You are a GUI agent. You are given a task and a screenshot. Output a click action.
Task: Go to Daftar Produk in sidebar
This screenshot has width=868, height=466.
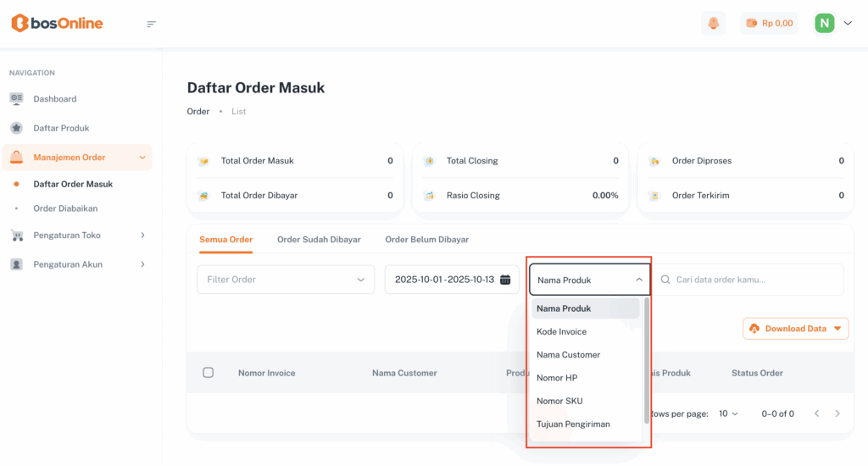click(61, 128)
